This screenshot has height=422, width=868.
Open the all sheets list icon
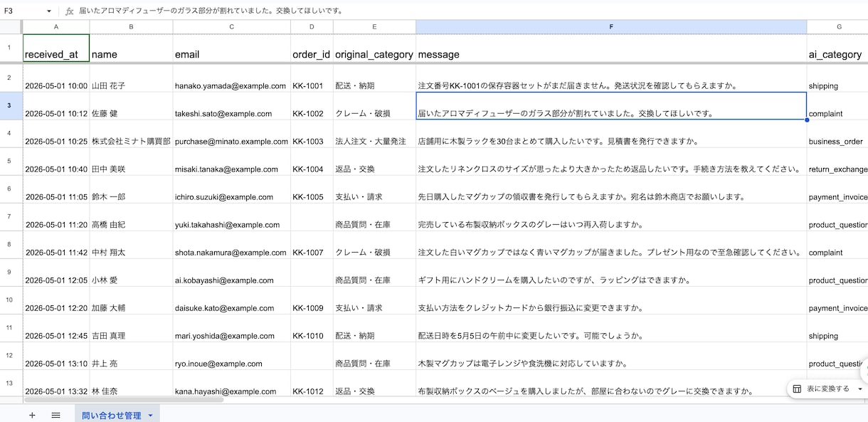click(x=55, y=415)
